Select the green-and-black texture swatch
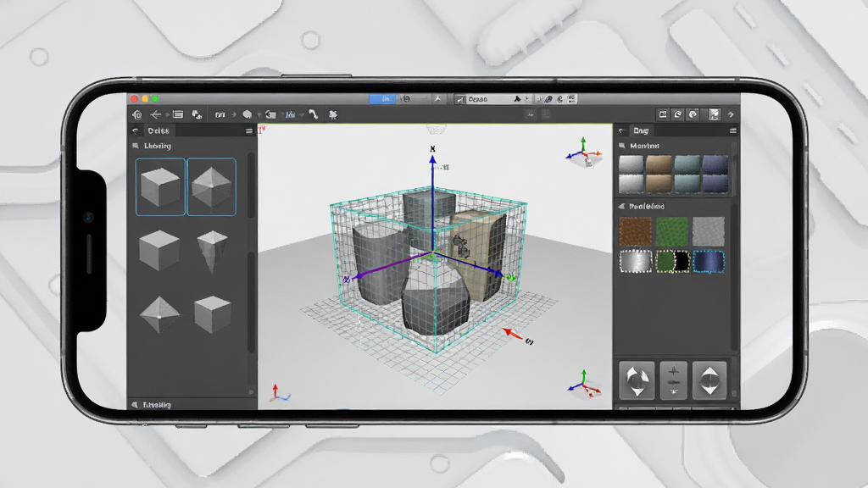 click(x=672, y=262)
